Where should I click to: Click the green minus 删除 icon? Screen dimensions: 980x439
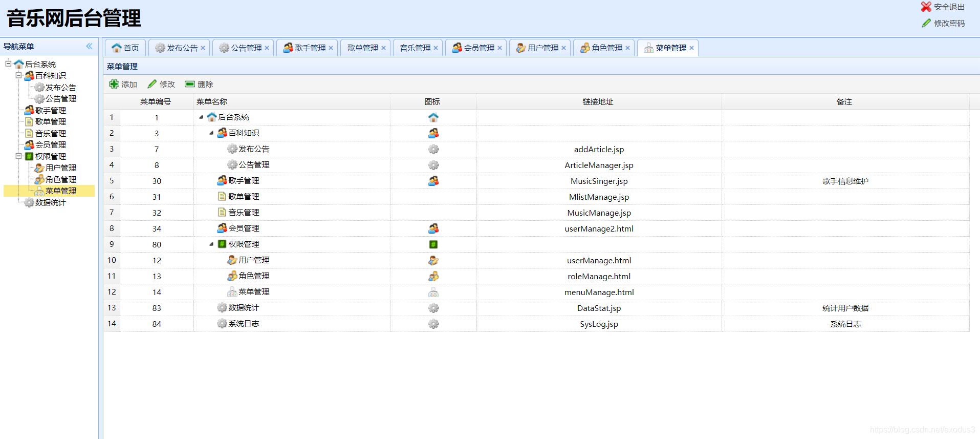(x=190, y=84)
